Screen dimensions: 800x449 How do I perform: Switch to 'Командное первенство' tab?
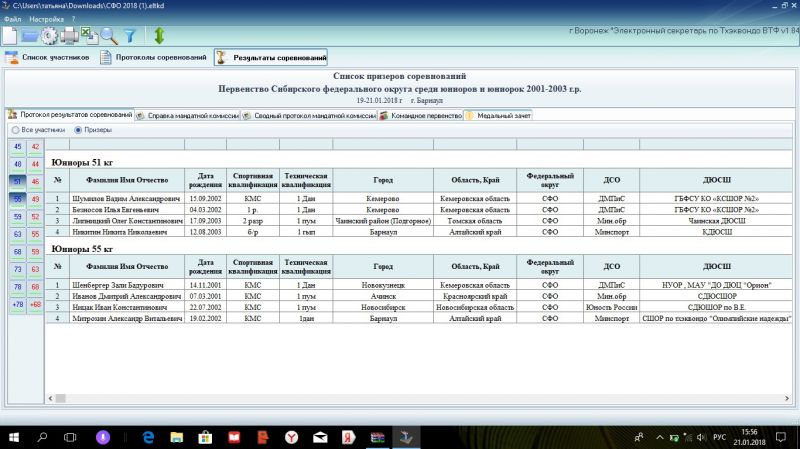420,115
